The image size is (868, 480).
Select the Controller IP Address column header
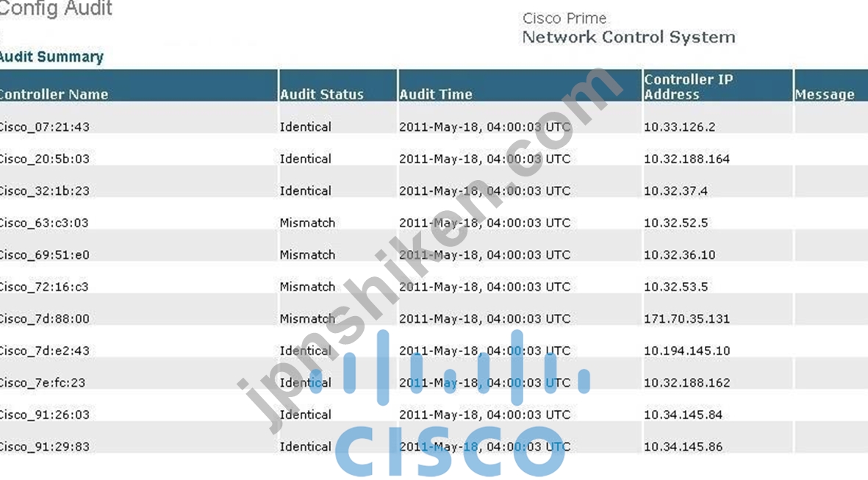pyautogui.click(x=688, y=87)
